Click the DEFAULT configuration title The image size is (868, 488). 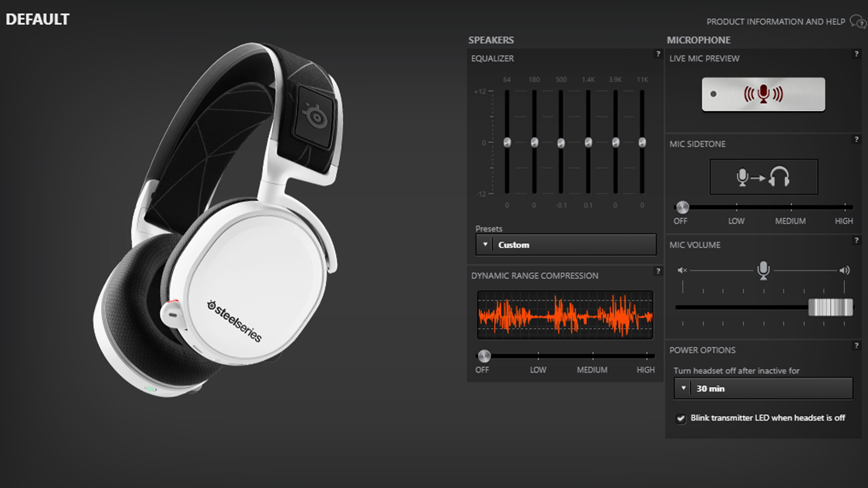click(38, 20)
